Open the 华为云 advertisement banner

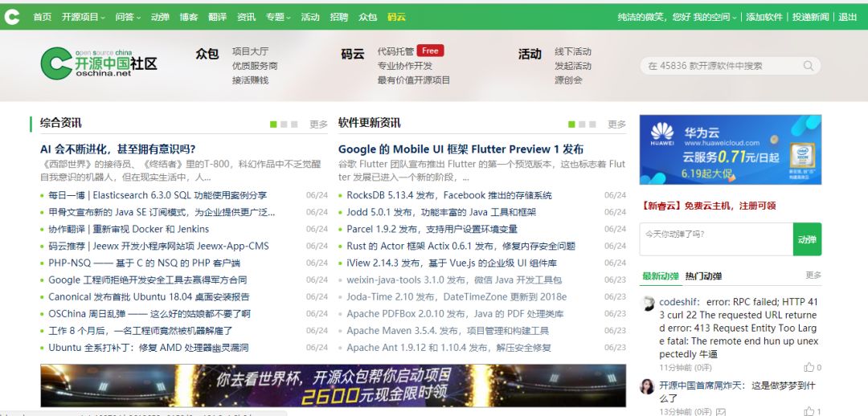pyautogui.click(x=730, y=149)
